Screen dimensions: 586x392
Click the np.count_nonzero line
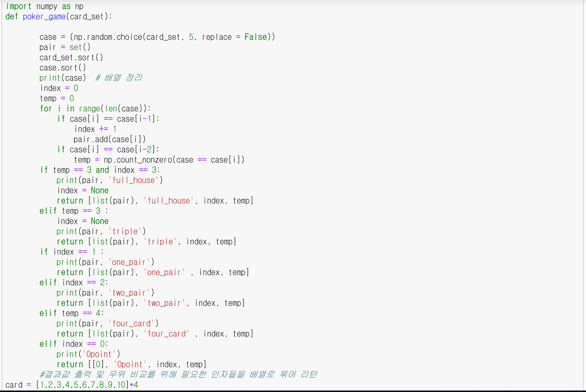click(x=159, y=160)
